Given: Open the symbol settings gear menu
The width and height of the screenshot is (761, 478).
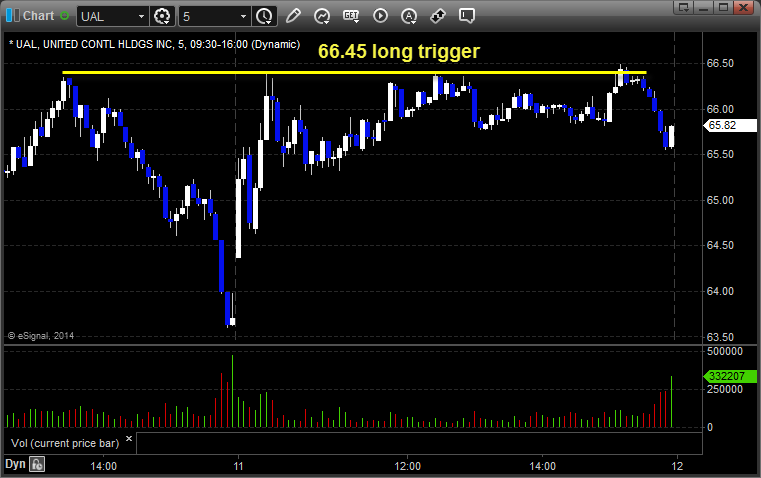Looking at the screenshot, I should tap(162, 16).
